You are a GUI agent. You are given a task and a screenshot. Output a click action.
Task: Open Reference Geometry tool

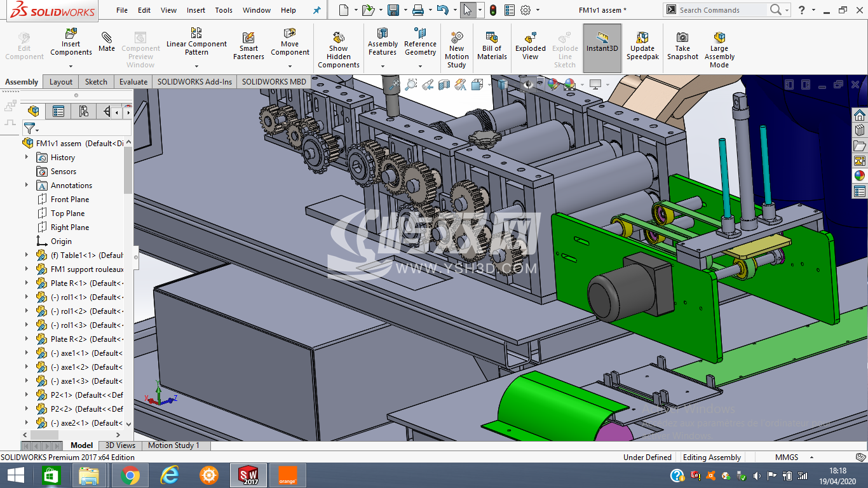pos(420,42)
